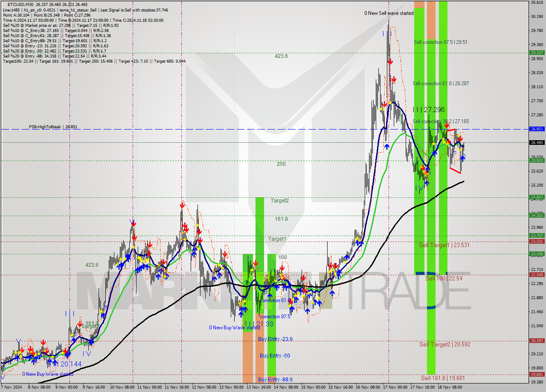Click the green 23.707 price tag
Screen dimensions: 546x392
[x=537, y=235]
